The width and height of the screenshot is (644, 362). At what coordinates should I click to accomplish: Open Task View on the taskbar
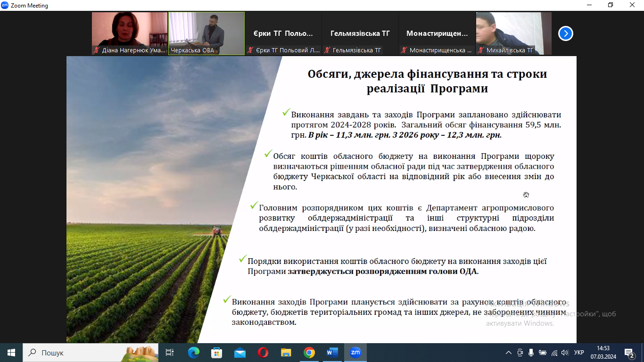pyautogui.click(x=170, y=353)
